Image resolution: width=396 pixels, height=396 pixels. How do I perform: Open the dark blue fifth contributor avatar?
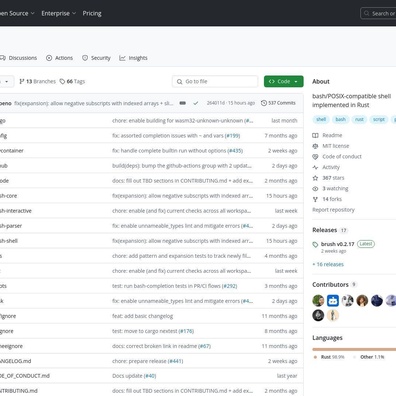[377, 301]
